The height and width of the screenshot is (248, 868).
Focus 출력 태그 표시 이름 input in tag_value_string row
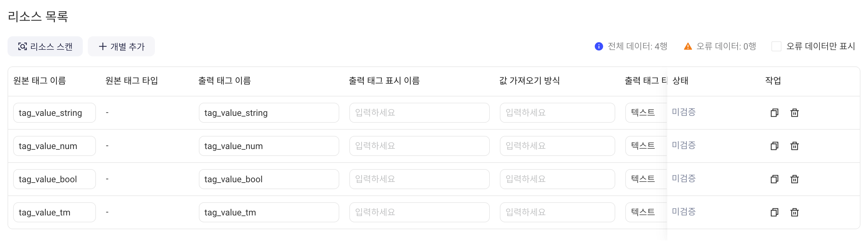tap(419, 113)
